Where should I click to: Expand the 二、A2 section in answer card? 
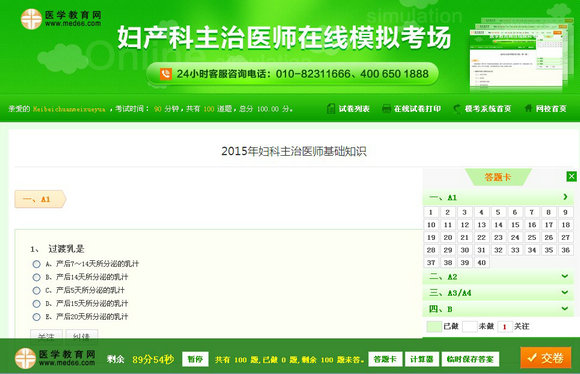coord(564,276)
